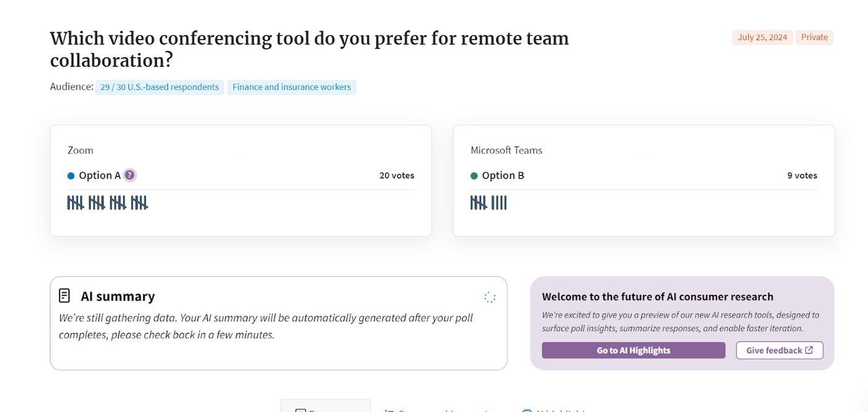The height and width of the screenshot is (412, 868).
Task: Click the external-link icon in Give feedback
Action: click(x=809, y=350)
